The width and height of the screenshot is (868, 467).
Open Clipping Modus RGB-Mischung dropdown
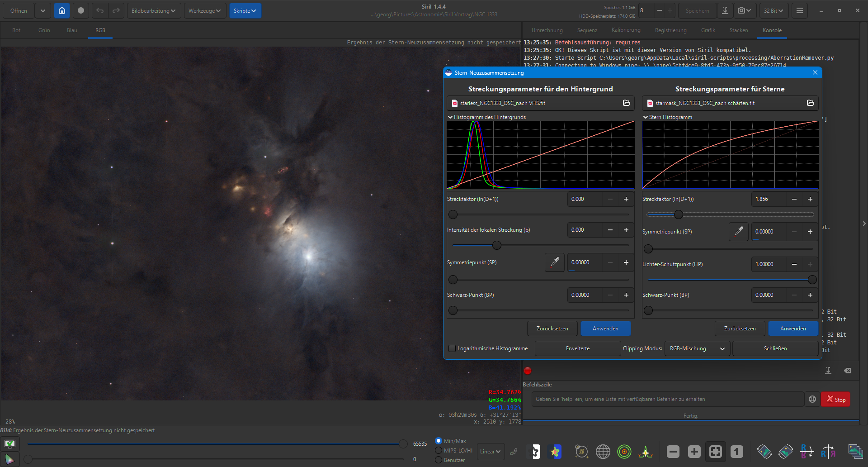[697, 348]
